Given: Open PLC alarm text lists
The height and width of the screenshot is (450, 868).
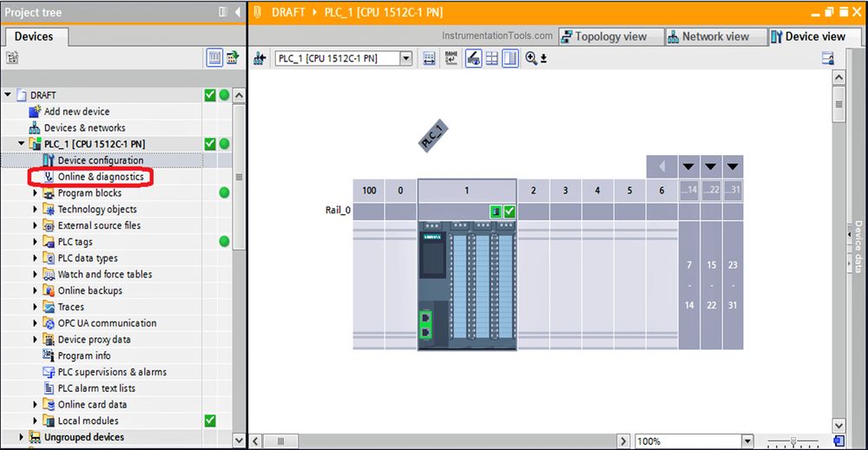Looking at the screenshot, I should 97,388.
